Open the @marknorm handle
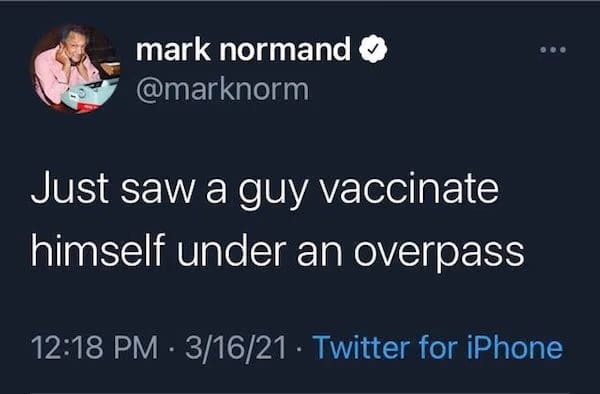Screen dimensions: 600x394 (222, 90)
